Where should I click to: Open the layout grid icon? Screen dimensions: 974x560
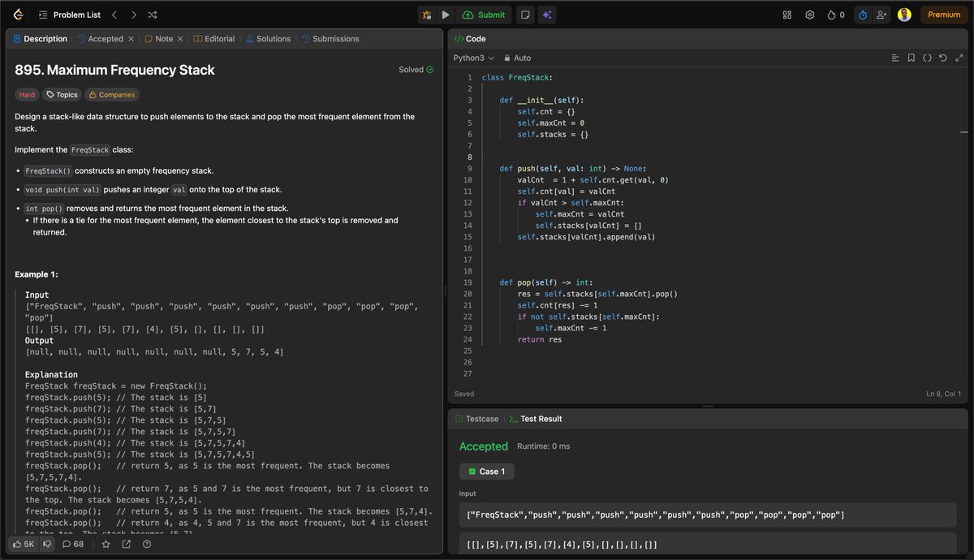787,15
